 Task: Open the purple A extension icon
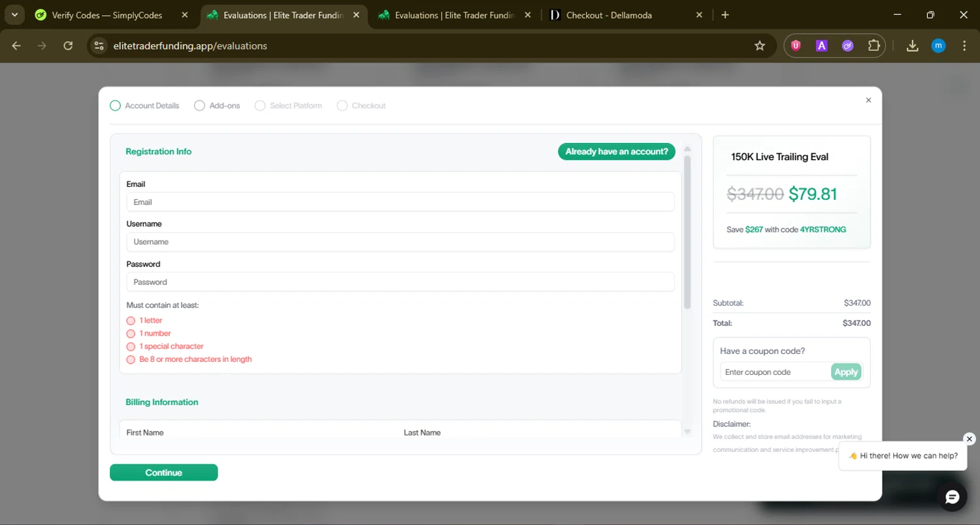click(x=822, y=46)
